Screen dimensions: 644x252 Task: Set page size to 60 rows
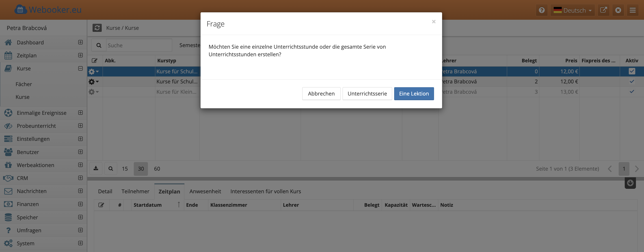157,169
